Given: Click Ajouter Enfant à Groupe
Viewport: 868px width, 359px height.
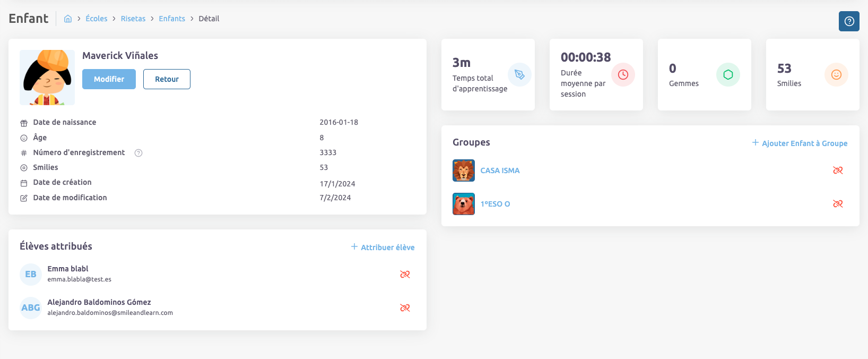Looking at the screenshot, I should pyautogui.click(x=800, y=143).
